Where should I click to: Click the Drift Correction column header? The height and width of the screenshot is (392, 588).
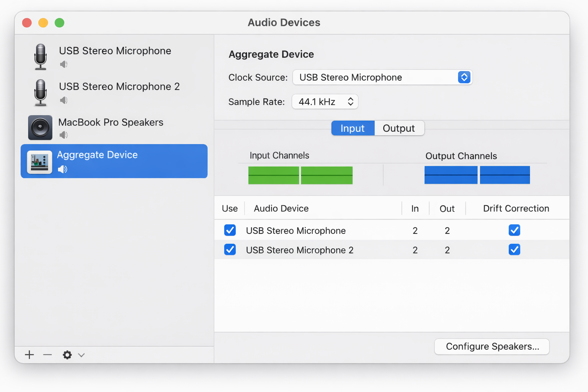click(x=516, y=209)
